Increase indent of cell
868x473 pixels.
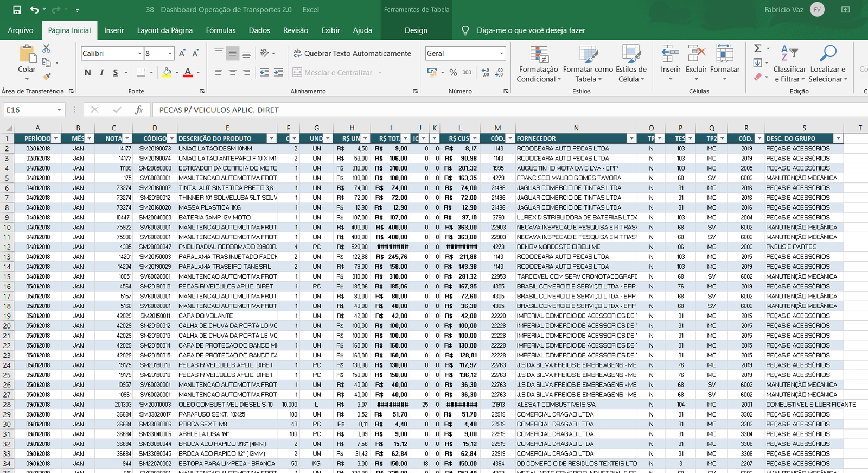tap(278, 72)
